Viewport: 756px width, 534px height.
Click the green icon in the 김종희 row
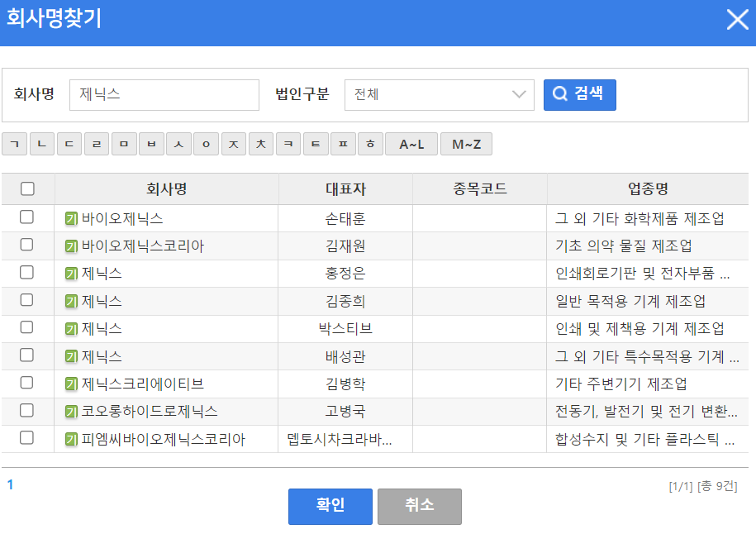71,302
